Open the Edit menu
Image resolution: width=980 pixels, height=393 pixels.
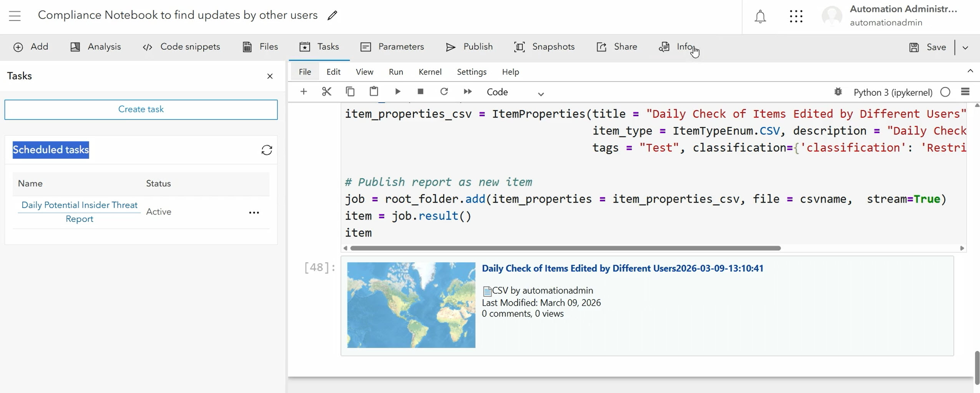pyautogui.click(x=333, y=72)
